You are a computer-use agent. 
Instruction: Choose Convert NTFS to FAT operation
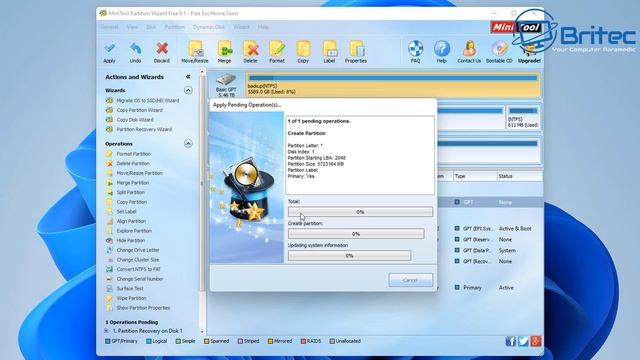click(138, 269)
